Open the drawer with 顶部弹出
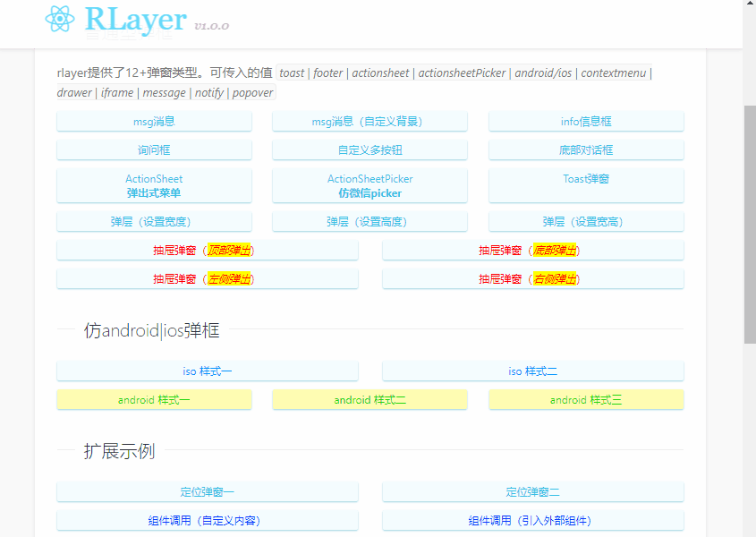756x537 pixels. pyautogui.click(x=208, y=250)
